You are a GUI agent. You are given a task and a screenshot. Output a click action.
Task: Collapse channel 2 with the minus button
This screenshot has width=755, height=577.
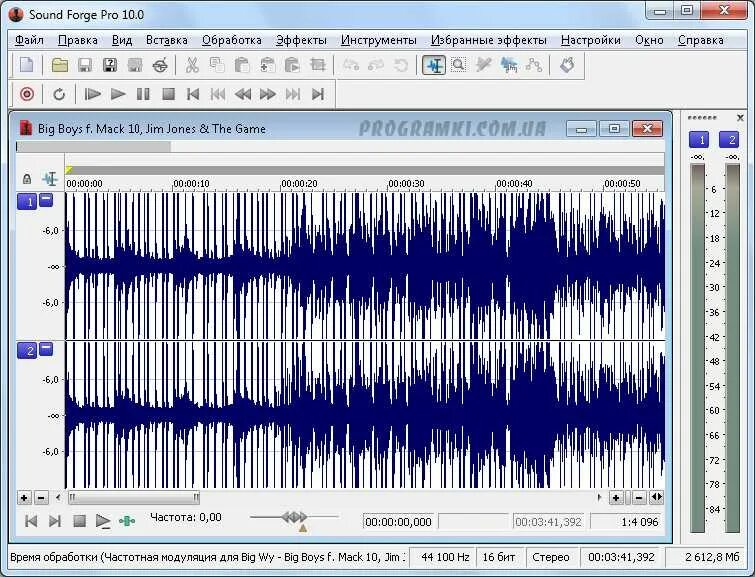[x=46, y=348]
